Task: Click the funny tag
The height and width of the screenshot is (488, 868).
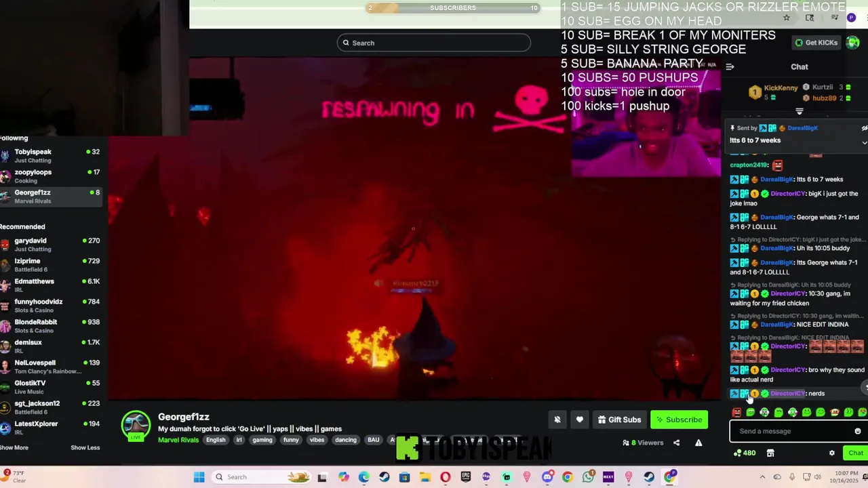Action: click(x=291, y=440)
